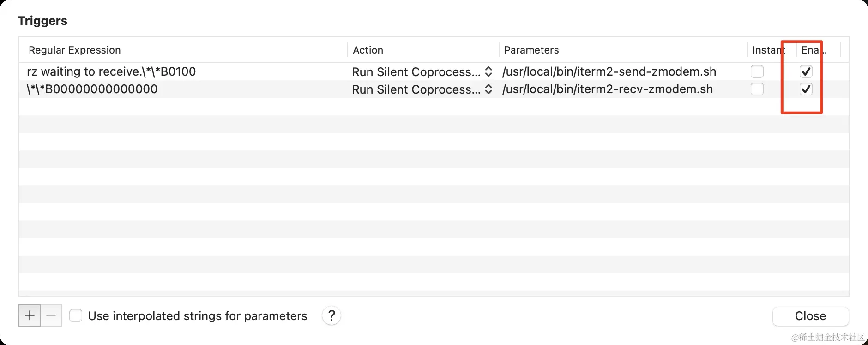Image resolution: width=868 pixels, height=345 pixels.
Task: Check Instant for the send-zmodem trigger
Action: pyautogui.click(x=757, y=71)
